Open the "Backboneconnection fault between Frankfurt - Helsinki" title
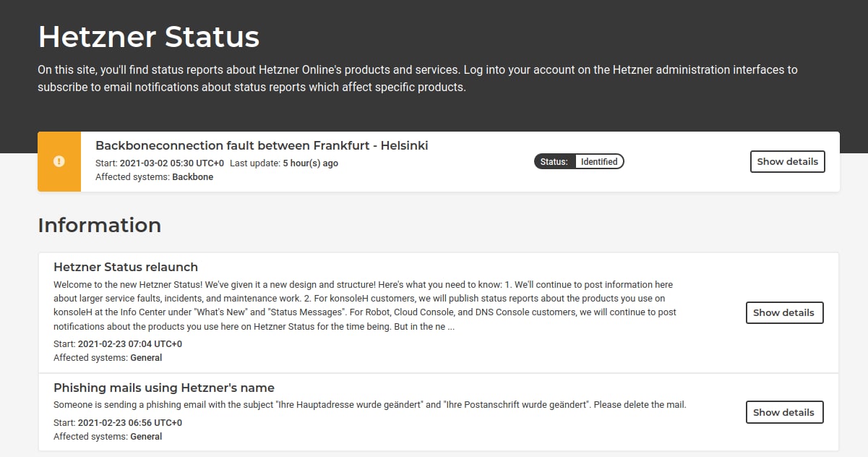This screenshot has height=457, width=868. [x=262, y=145]
